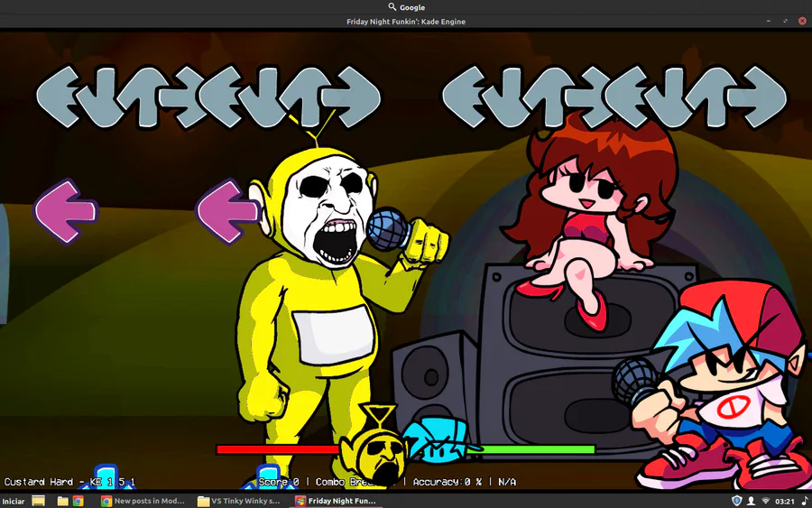Click the 'Friday Night Funkin': Kade Engine' title bar
The image size is (812, 508).
(406, 22)
